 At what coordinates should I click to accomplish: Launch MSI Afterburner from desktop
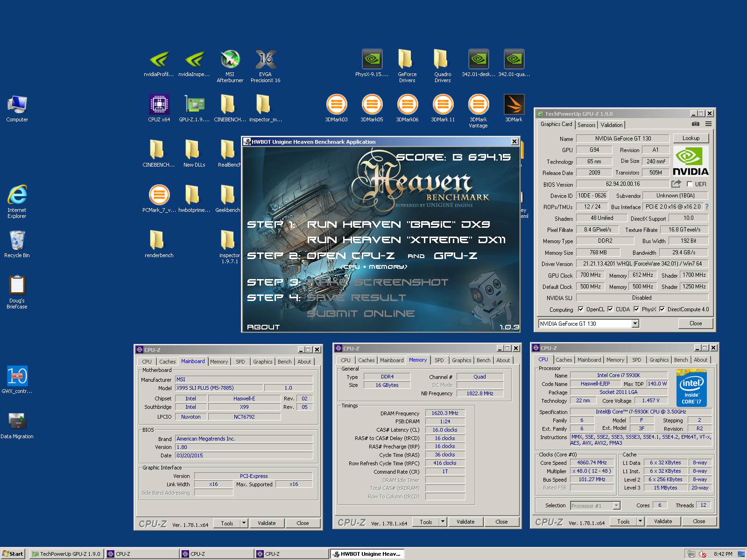(x=230, y=66)
